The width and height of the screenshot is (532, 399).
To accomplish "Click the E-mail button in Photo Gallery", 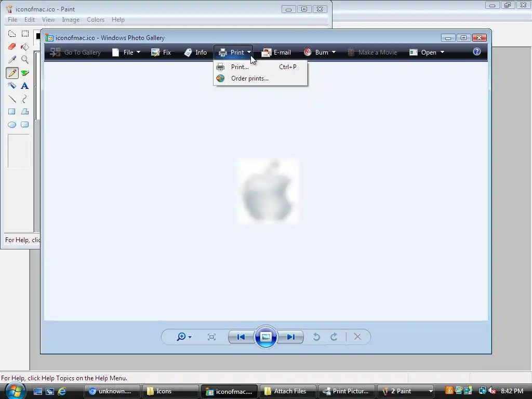I will (276, 52).
